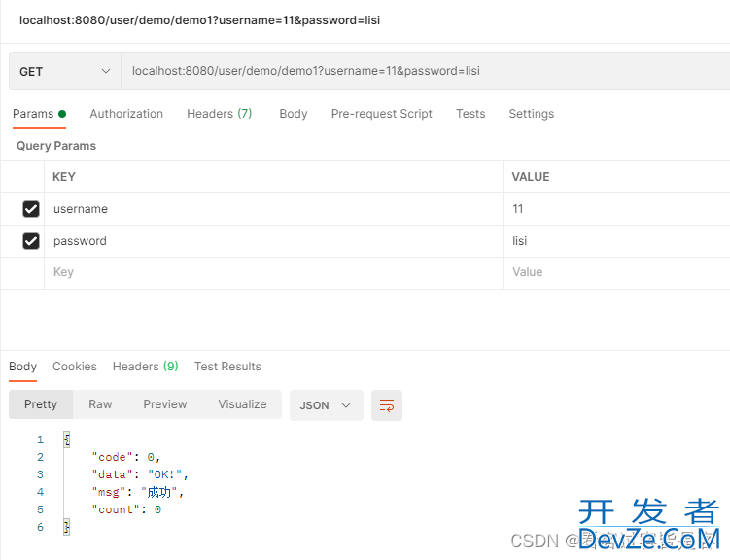Image resolution: width=730 pixels, height=560 pixels.
Task: Open the Test Results tab
Action: pyautogui.click(x=227, y=367)
